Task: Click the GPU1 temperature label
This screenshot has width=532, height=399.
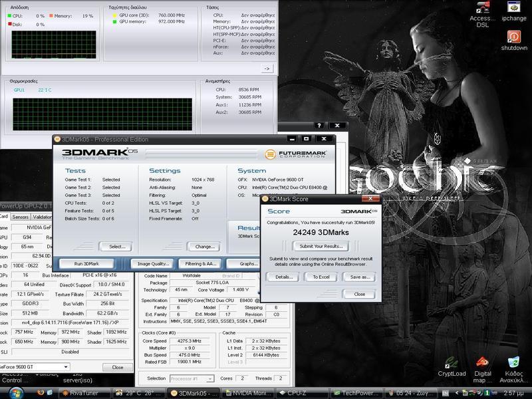Action: coord(19,90)
